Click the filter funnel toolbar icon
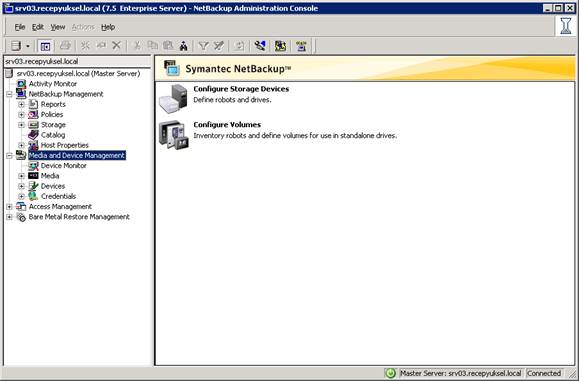The width and height of the screenshot is (579, 381). point(203,46)
